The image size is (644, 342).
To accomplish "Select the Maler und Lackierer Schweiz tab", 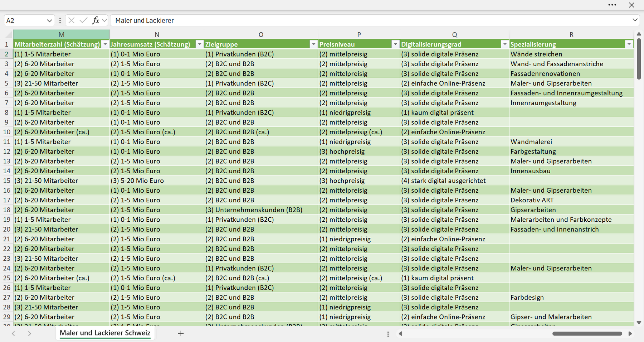I will 105,333.
